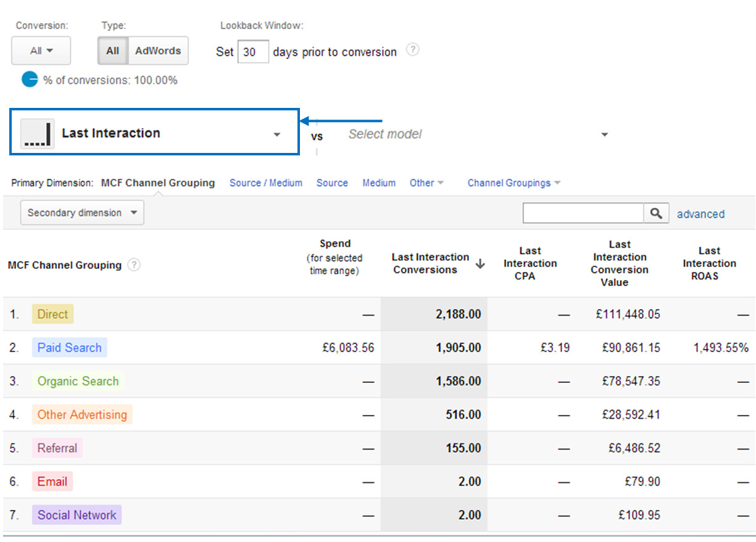Click the magnifier search button
The width and height of the screenshot is (756, 542).
click(x=656, y=213)
